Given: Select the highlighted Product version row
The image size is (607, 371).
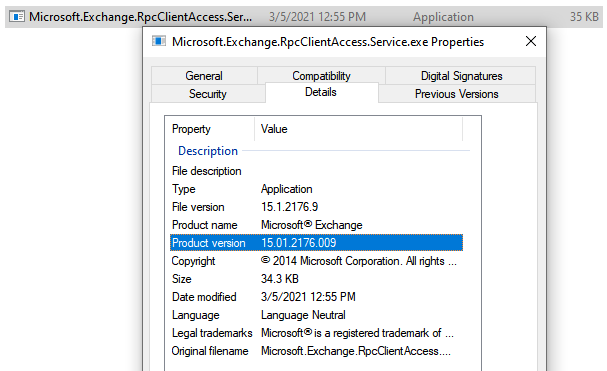Looking at the screenshot, I should pyautogui.click(x=316, y=243).
